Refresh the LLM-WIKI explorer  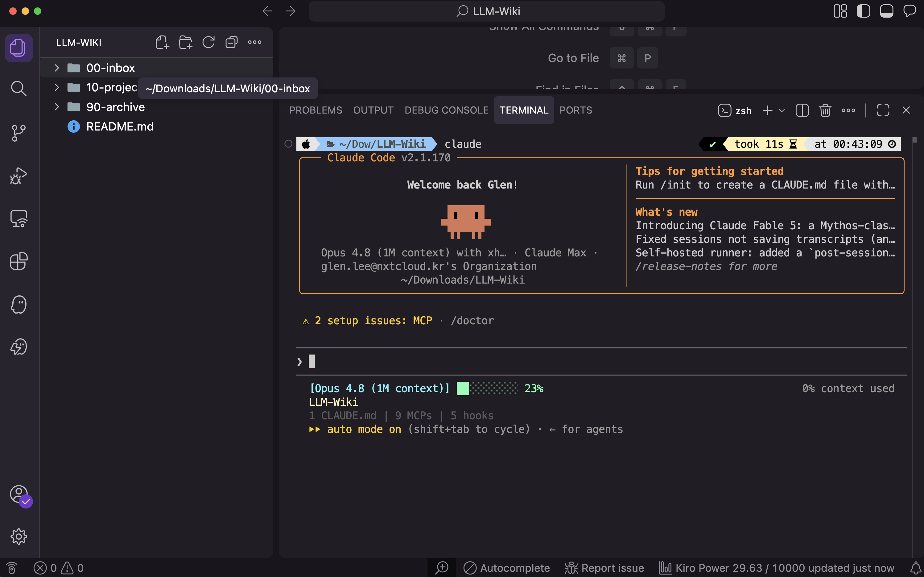[208, 42]
